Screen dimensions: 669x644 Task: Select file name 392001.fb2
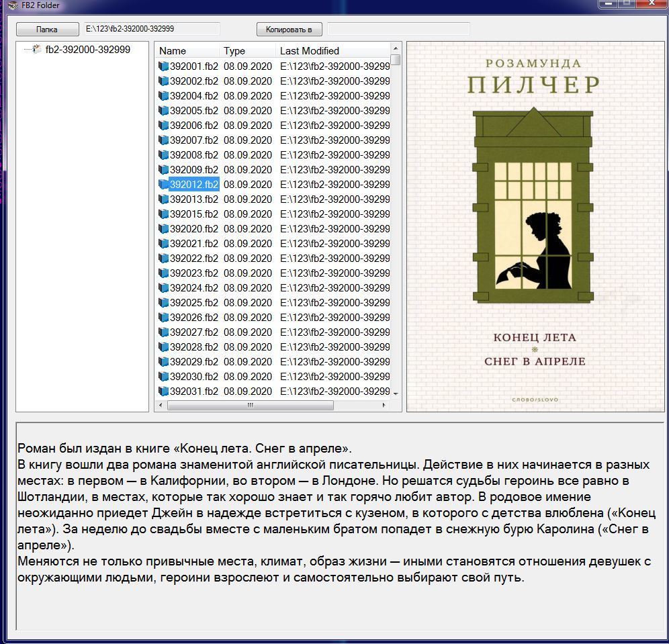click(x=194, y=66)
